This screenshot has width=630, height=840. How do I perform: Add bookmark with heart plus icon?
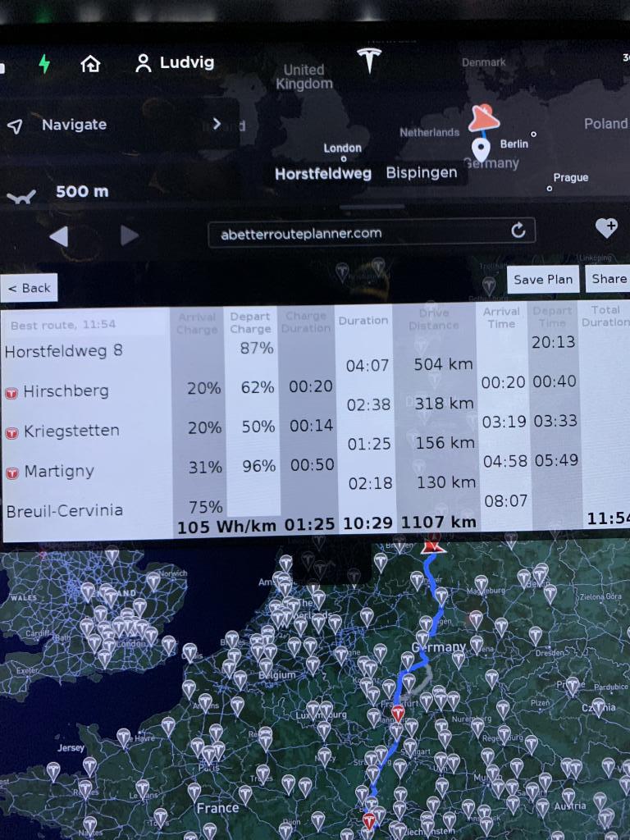[606, 228]
